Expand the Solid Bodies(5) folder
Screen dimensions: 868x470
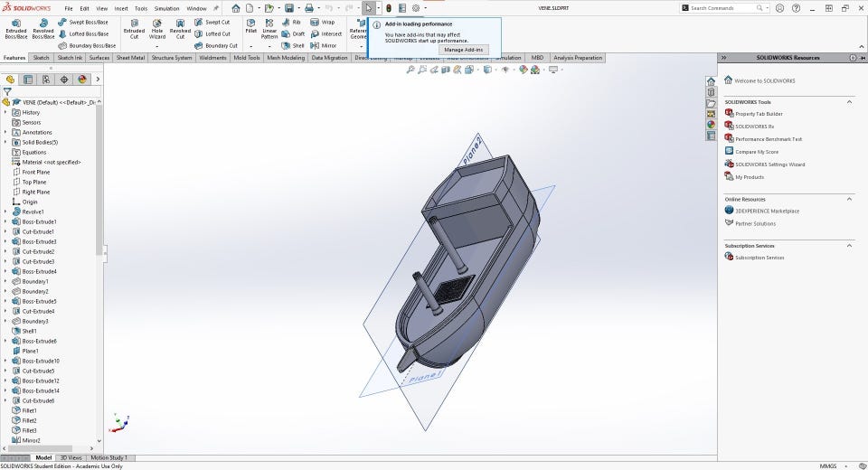(5, 142)
